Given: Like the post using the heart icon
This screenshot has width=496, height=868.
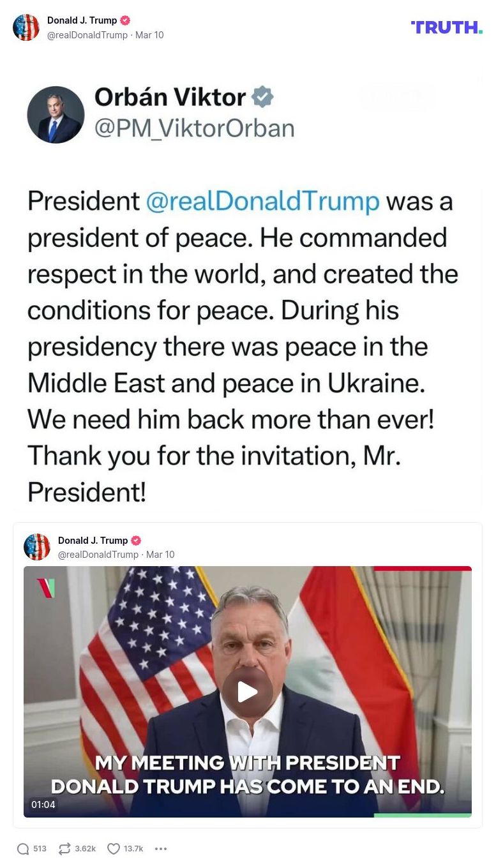Looking at the screenshot, I should tap(114, 849).
